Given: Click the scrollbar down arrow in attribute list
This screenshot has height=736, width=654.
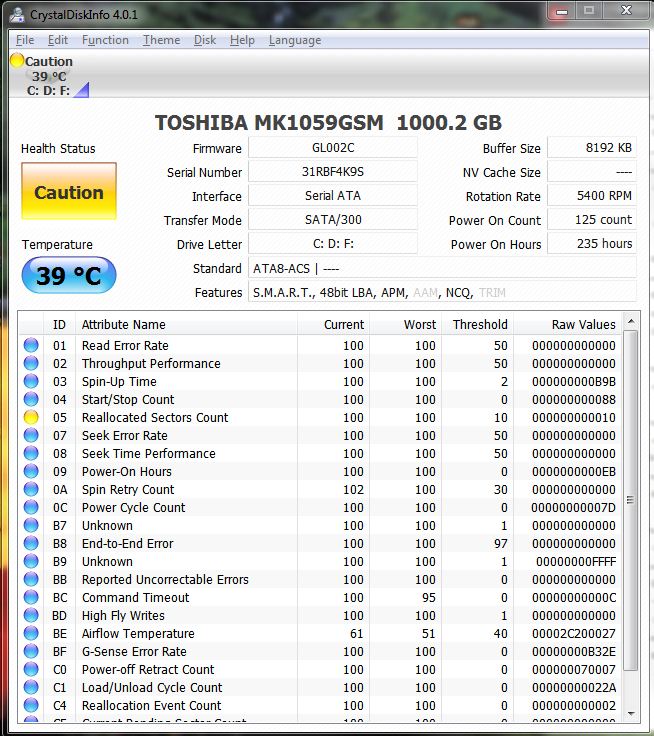Looking at the screenshot, I should coord(631,713).
